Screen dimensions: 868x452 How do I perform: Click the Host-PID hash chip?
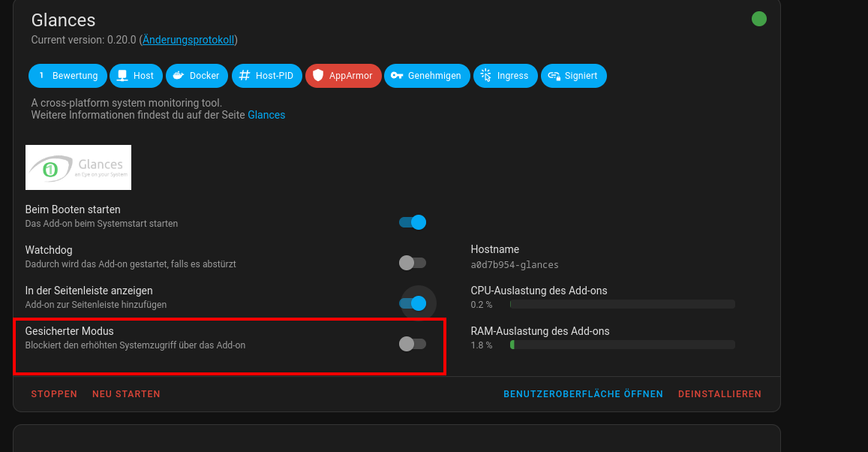tap(267, 76)
